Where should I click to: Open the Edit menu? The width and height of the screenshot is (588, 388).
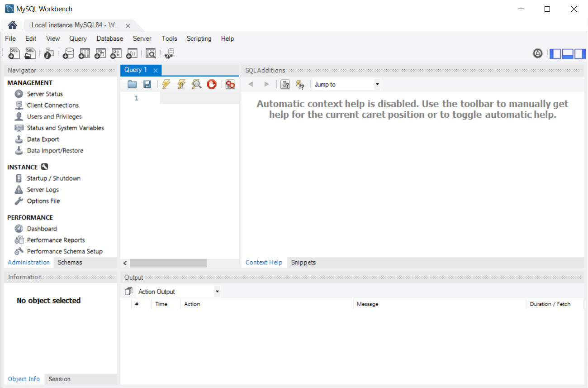(31, 38)
